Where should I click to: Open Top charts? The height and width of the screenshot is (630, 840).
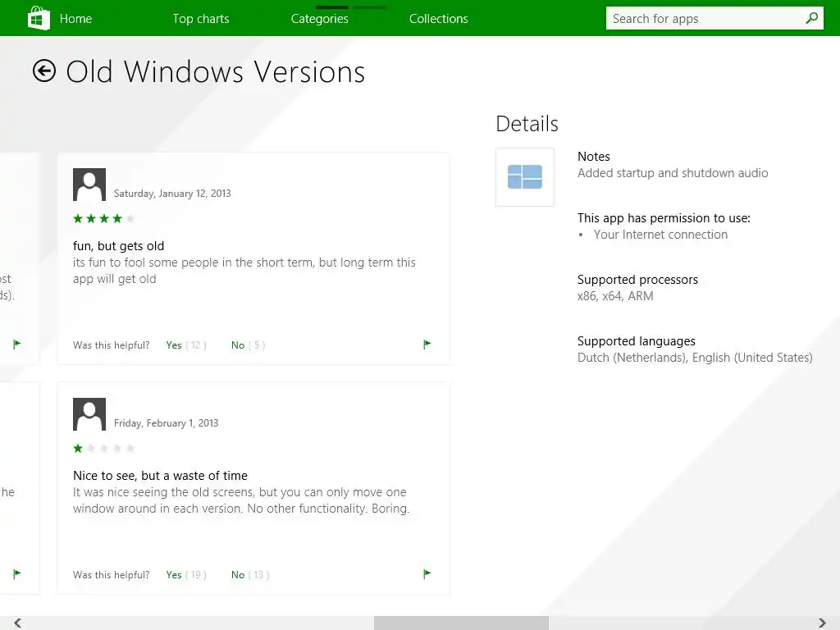[x=201, y=19]
